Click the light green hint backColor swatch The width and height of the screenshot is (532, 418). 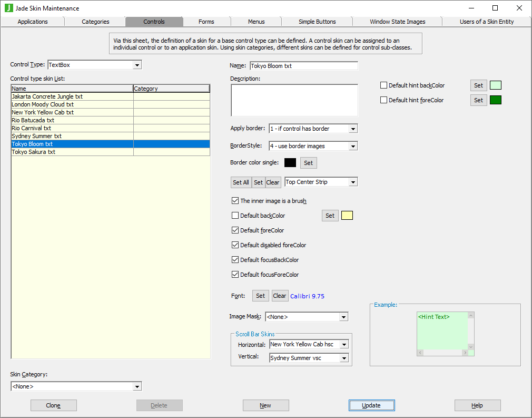495,85
